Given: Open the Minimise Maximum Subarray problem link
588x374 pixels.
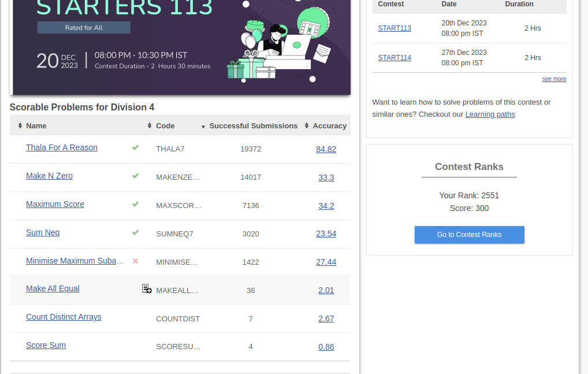Looking at the screenshot, I should click(x=75, y=261).
